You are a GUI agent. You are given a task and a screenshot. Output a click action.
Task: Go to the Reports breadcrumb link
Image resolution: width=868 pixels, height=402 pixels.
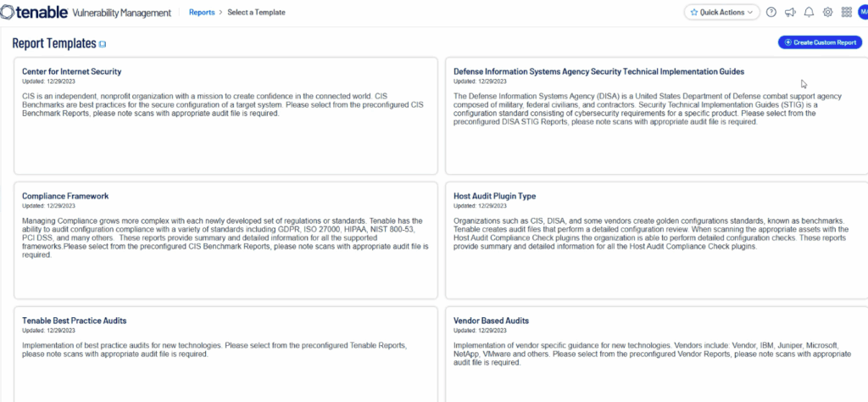[202, 13]
